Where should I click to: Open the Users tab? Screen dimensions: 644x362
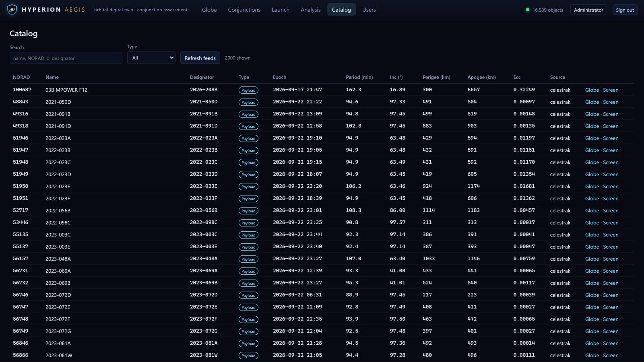pyautogui.click(x=369, y=10)
